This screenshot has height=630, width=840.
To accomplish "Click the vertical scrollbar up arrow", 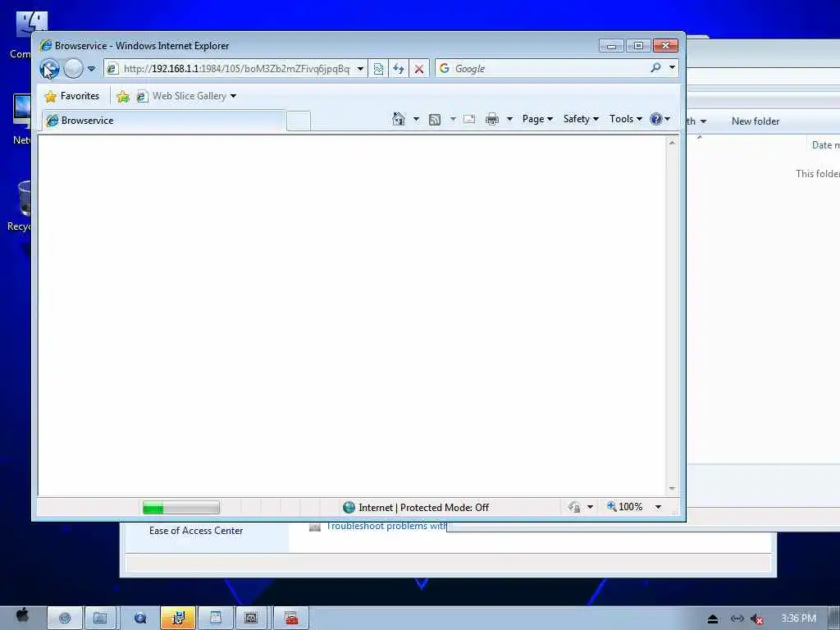I will [672, 143].
